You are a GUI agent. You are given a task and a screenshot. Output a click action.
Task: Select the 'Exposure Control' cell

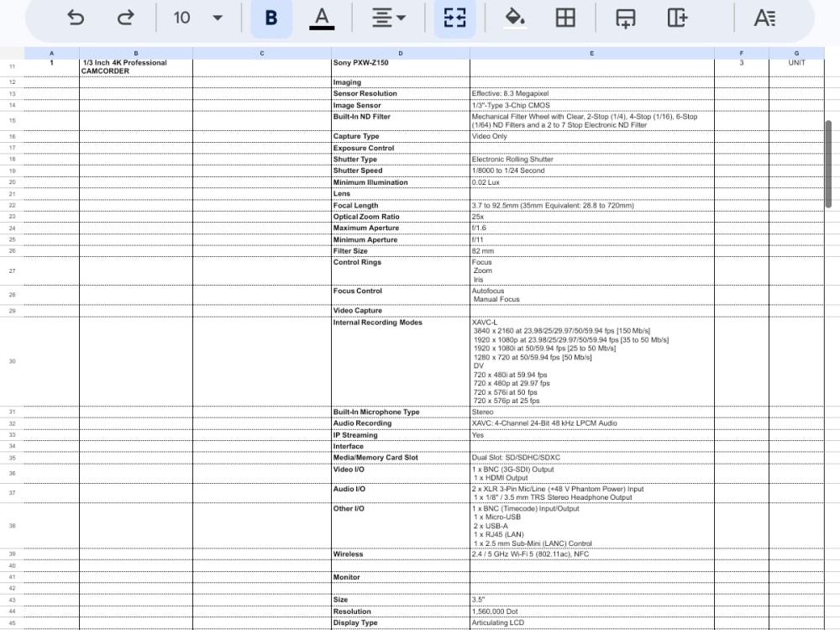pyautogui.click(x=401, y=148)
